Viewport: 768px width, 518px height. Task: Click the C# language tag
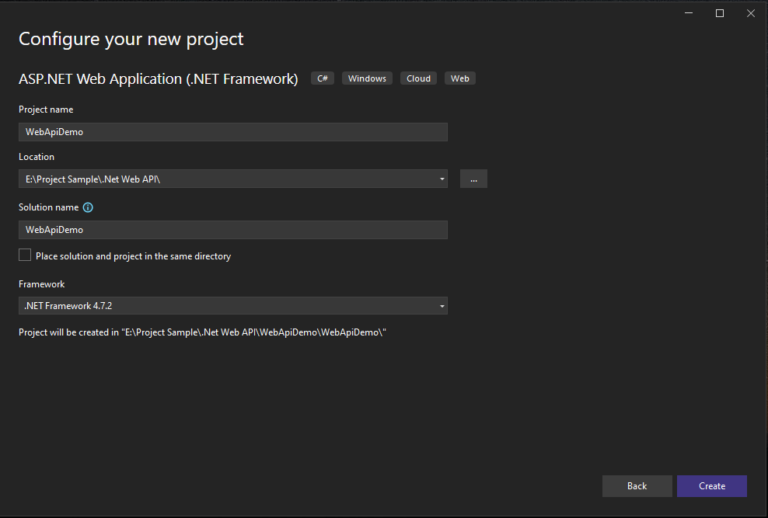coord(322,78)
